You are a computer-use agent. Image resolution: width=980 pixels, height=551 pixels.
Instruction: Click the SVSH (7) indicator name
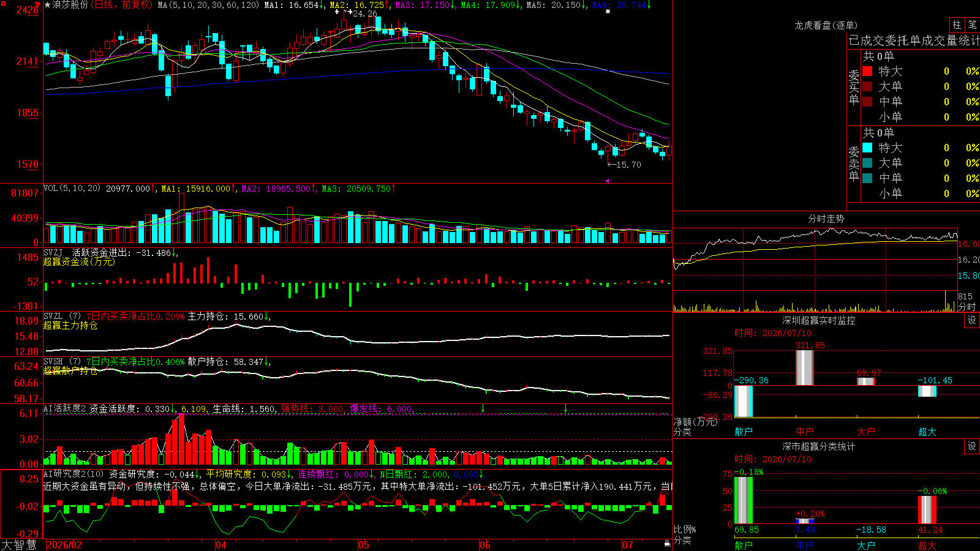click(x=62, y=362)
